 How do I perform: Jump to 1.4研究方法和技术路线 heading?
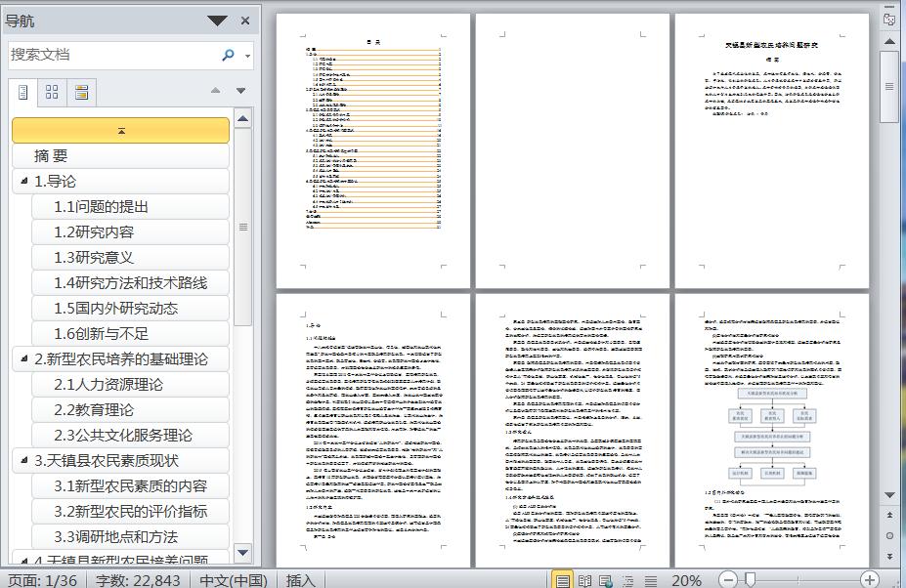[131, 283]
